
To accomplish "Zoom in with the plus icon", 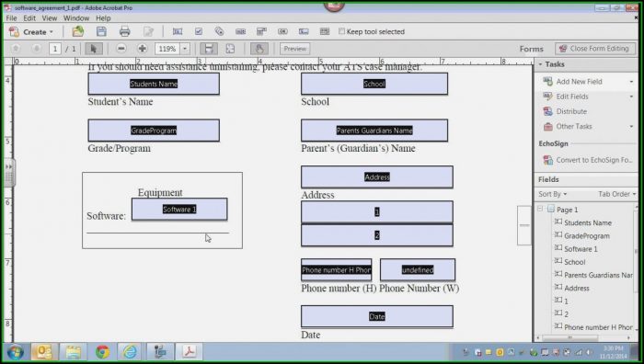I will point(142,49).
